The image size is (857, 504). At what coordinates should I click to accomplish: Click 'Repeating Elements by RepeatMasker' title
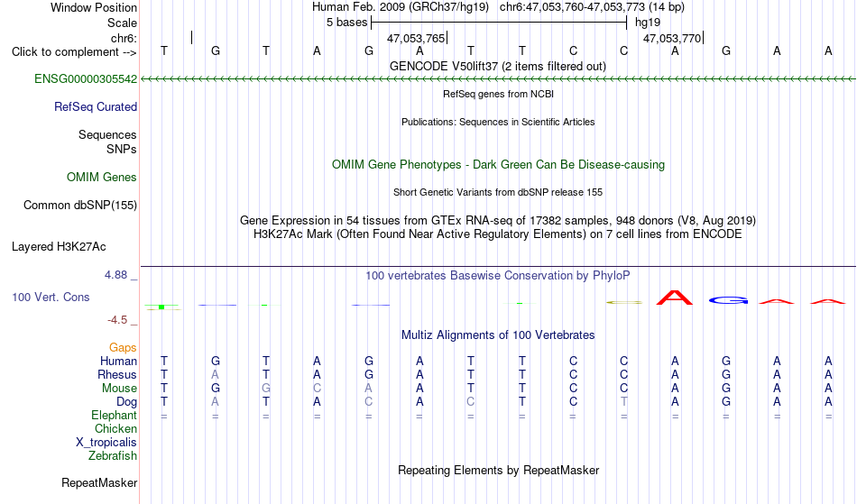point(498,470)
